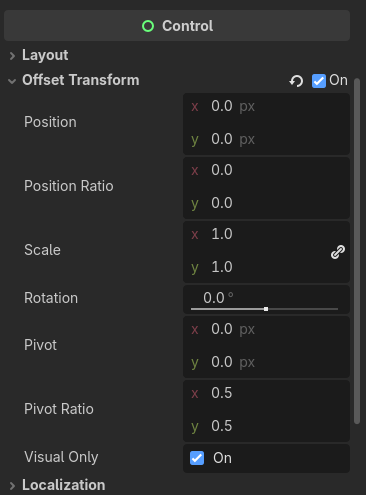Screen dimensions: 366x495
Task: Click the inspector vertical scrollbar
Action: tap(357, 251)
